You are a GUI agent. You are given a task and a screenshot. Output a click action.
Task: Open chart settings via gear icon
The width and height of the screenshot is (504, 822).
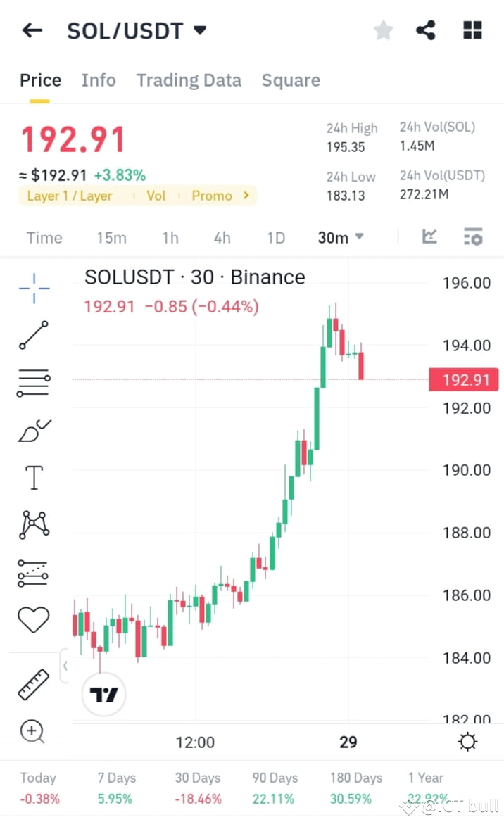467,742
